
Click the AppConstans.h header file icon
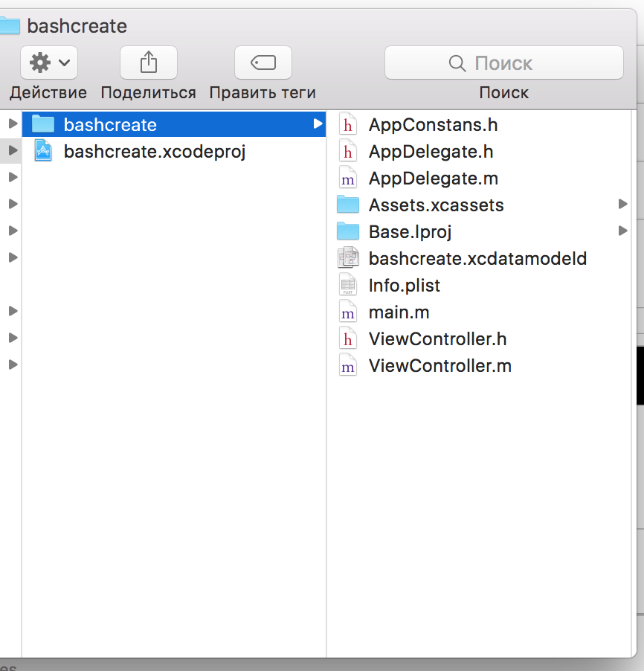click(348, 124)
